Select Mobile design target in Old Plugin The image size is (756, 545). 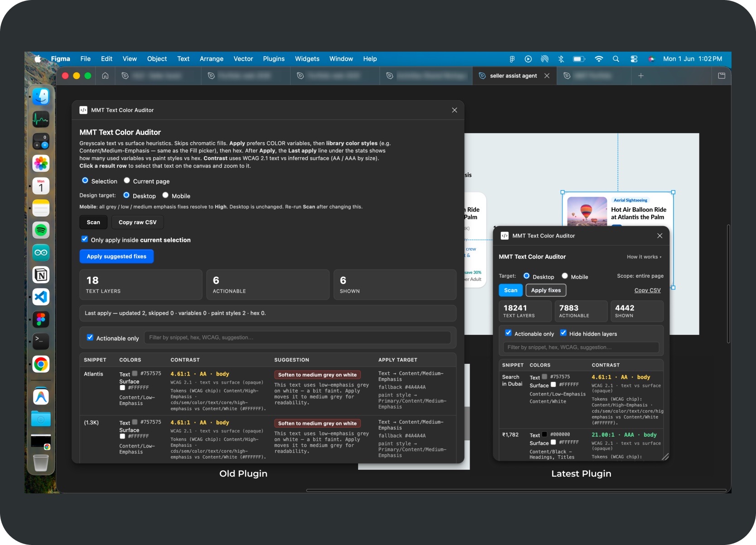(165, 195)
